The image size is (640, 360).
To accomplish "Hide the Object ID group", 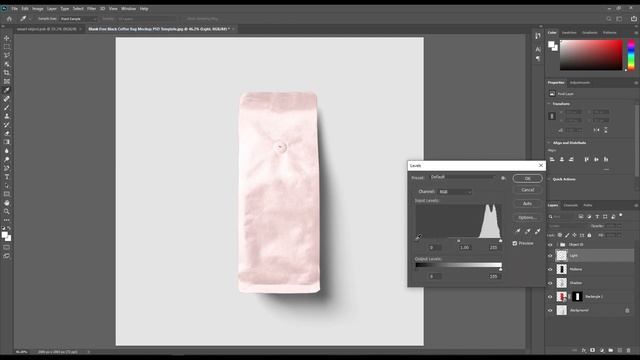I will tap(550, 245).
